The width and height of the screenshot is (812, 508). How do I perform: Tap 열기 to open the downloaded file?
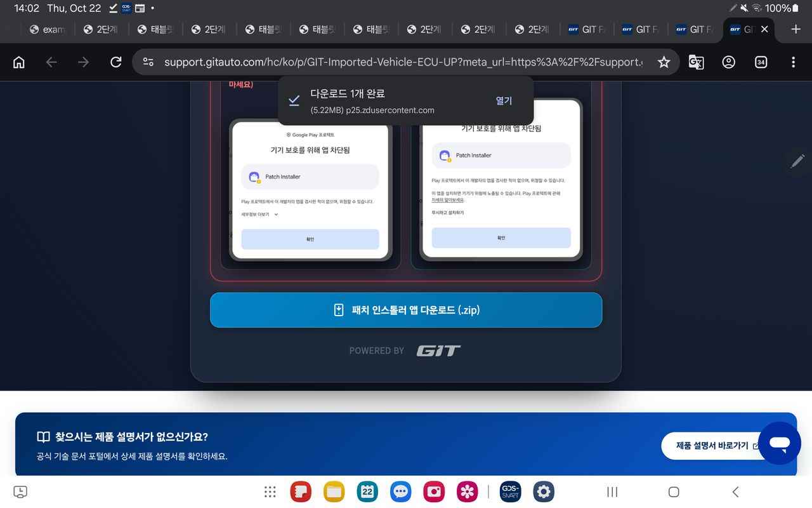[504, 100]
